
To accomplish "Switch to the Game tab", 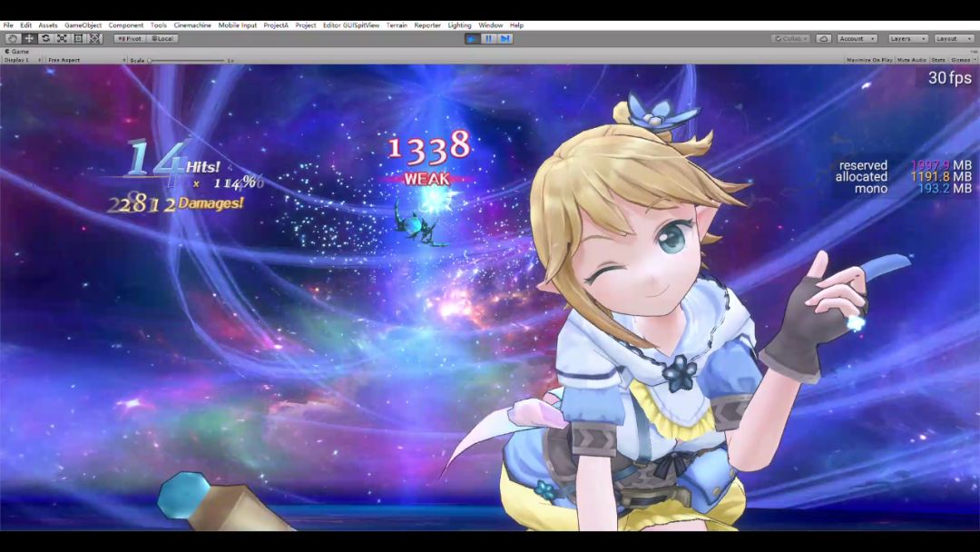I will tap(17, 52).
